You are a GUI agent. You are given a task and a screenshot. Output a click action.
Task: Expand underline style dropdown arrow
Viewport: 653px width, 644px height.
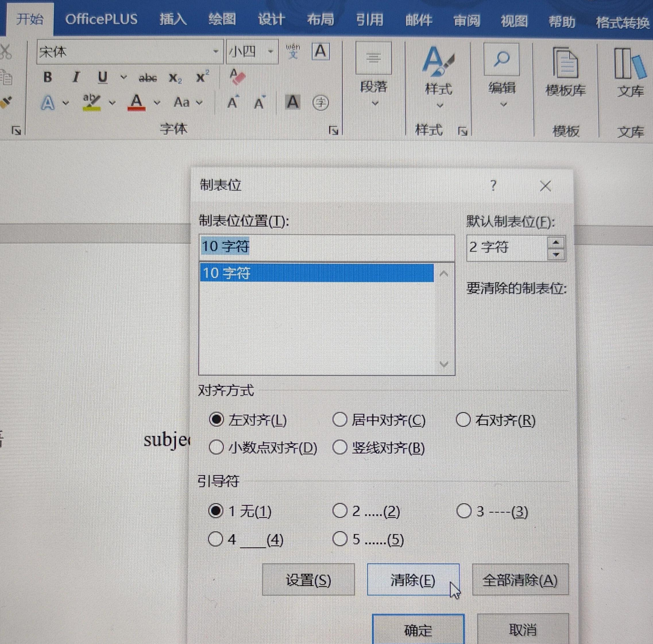click(x=124, y=77)
